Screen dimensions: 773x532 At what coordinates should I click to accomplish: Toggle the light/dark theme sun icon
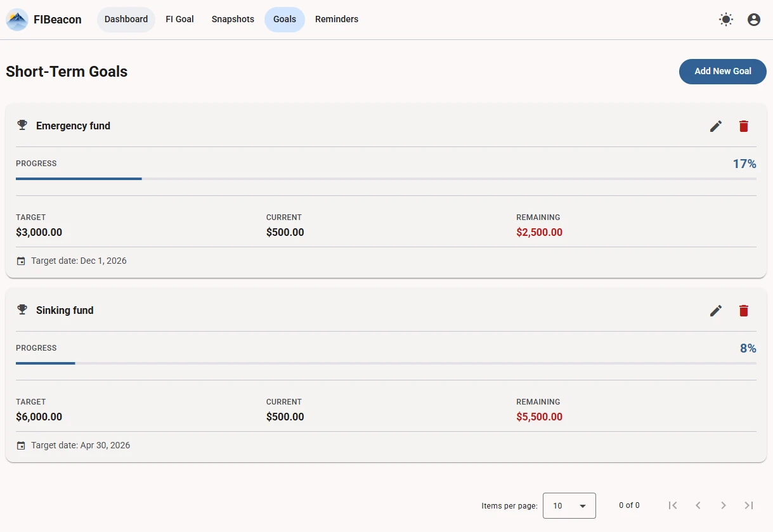pos(725,19)
